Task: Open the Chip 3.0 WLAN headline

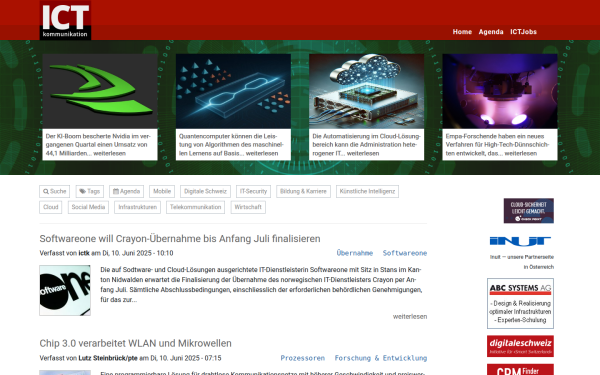Action: coord(135,343)
